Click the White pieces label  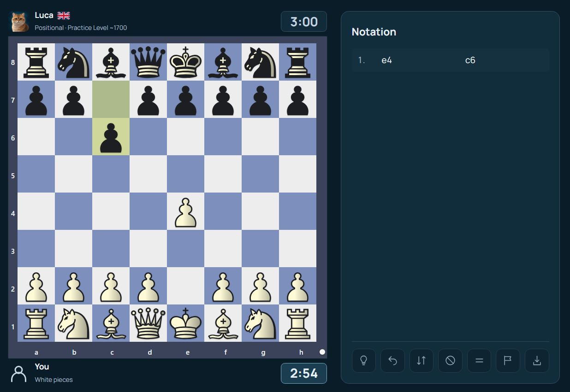(53, 380)
